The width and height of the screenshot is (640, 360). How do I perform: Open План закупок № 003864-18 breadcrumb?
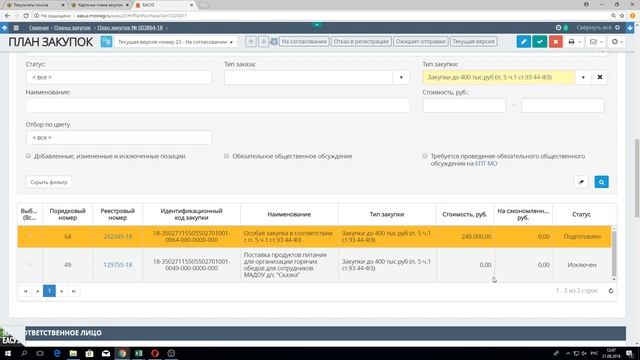[x=130, y=28]
